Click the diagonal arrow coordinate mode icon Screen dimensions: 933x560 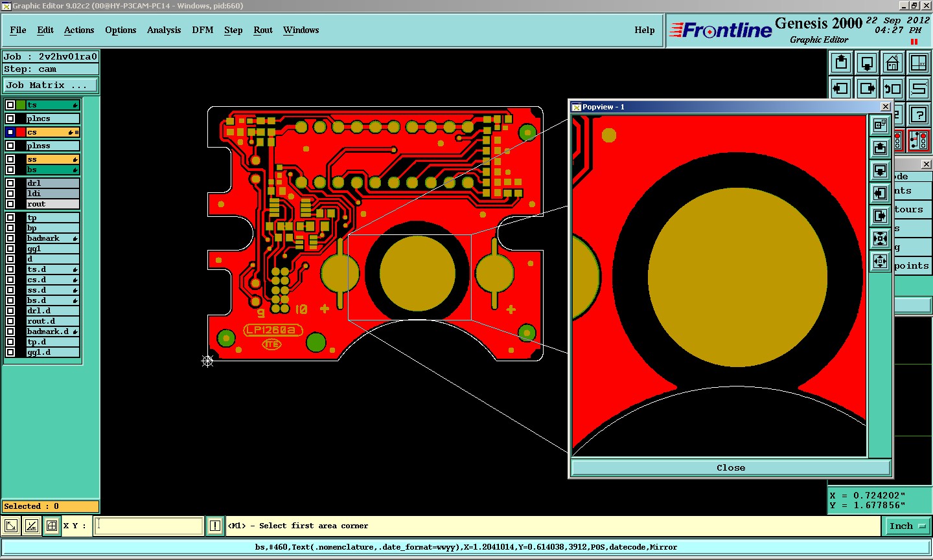click(x=11, y=526)
